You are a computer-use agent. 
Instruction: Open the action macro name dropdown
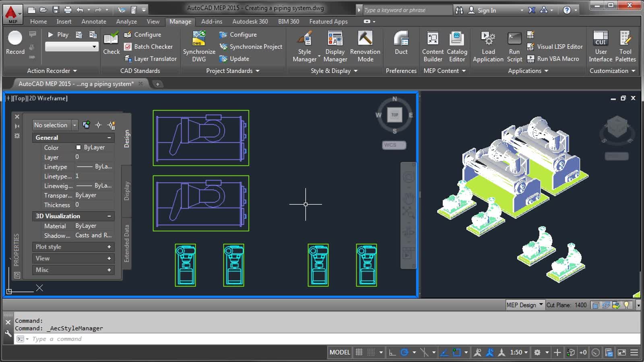pos(72,47)
